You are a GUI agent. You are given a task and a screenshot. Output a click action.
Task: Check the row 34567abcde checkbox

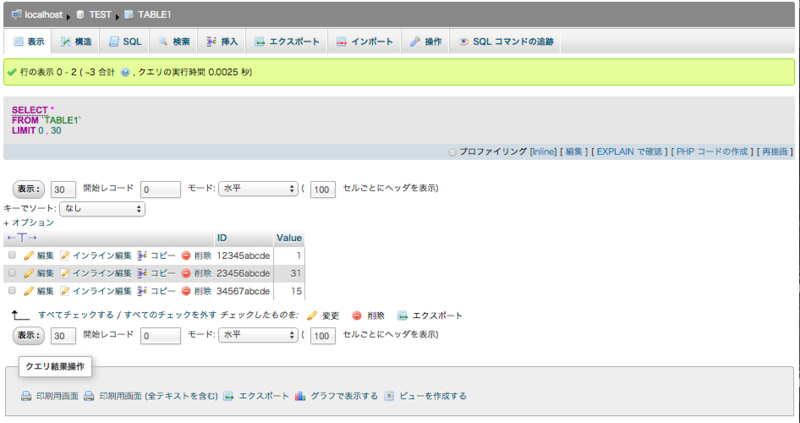(x=12, y=291)
